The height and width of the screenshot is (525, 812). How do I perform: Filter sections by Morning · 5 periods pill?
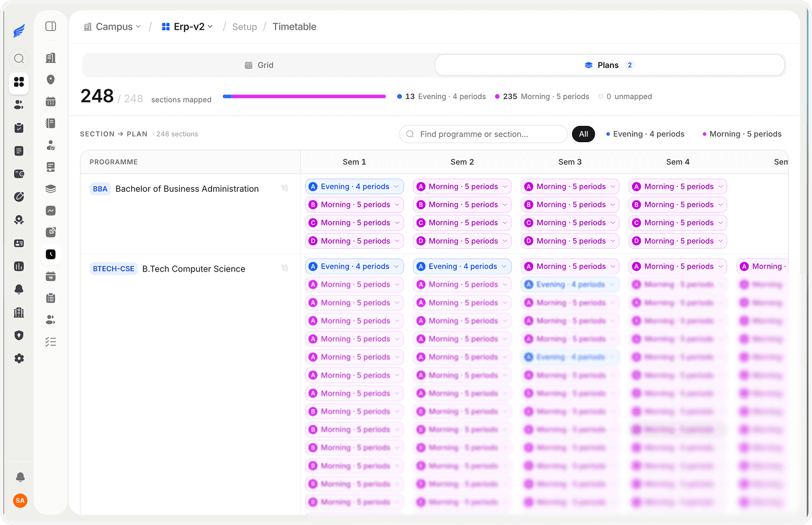(x=742, y=134)
